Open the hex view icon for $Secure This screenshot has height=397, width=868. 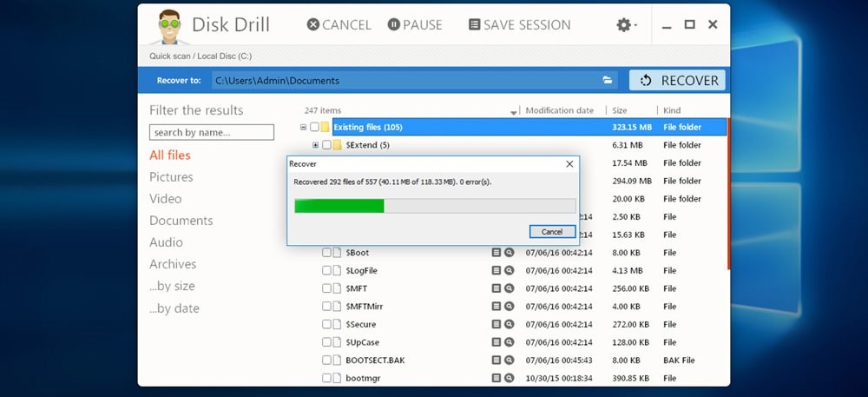tap(496, 325)
